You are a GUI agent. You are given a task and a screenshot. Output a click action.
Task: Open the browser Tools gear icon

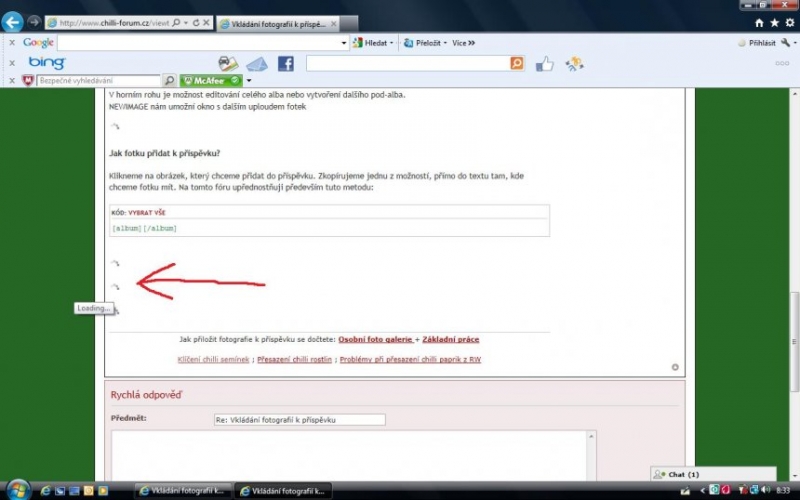coord(788,22)
